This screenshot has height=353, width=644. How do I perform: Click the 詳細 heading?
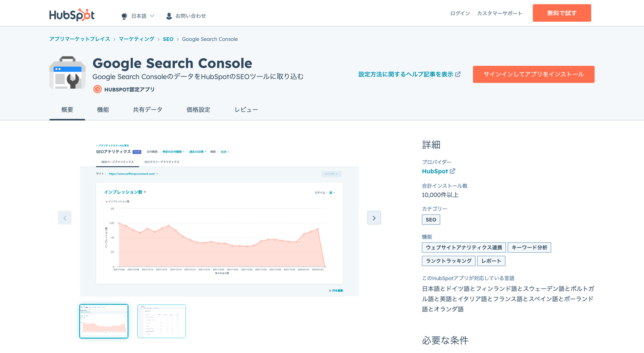point(431,145)
